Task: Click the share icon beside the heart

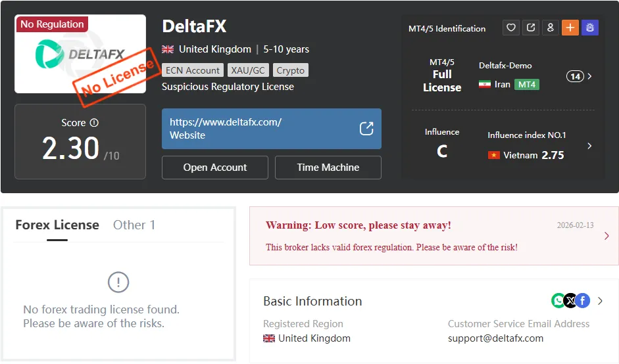Action: (x=531, y=28)
